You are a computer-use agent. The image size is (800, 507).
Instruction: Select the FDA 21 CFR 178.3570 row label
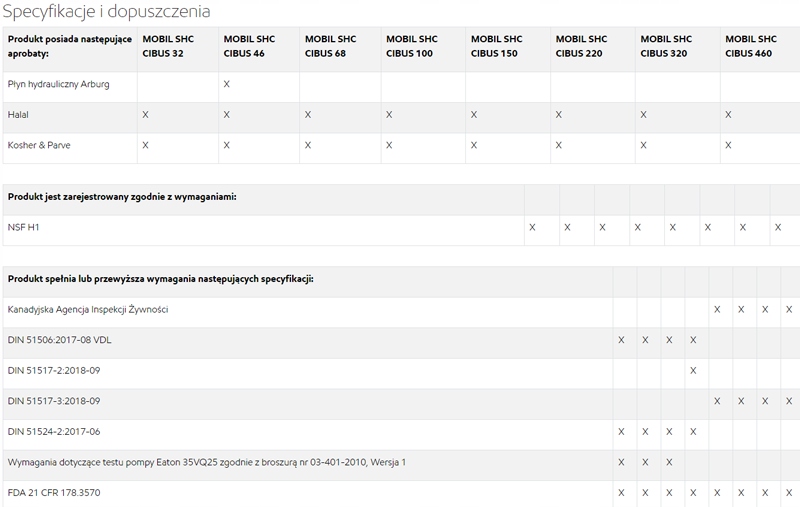pyautogui.click(x=53, y=493)
